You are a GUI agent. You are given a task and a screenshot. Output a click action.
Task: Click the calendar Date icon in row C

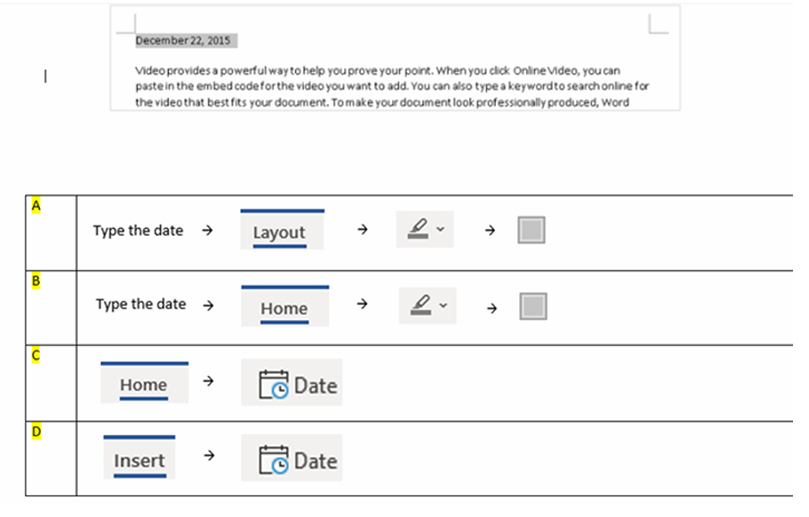273,386
